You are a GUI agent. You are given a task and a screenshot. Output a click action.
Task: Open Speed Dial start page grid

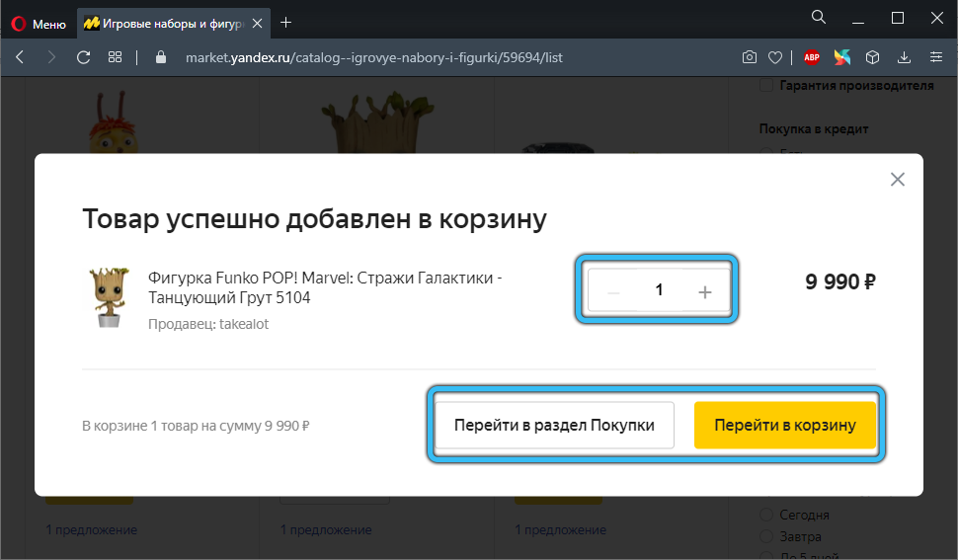click(x=115, y=57)
